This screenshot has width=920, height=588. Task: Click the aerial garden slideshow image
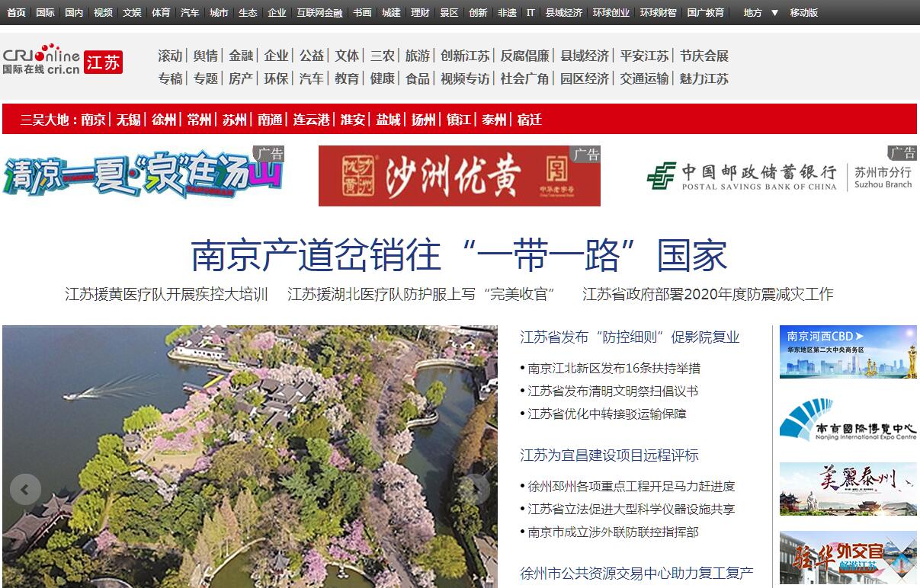pos(250,456)
